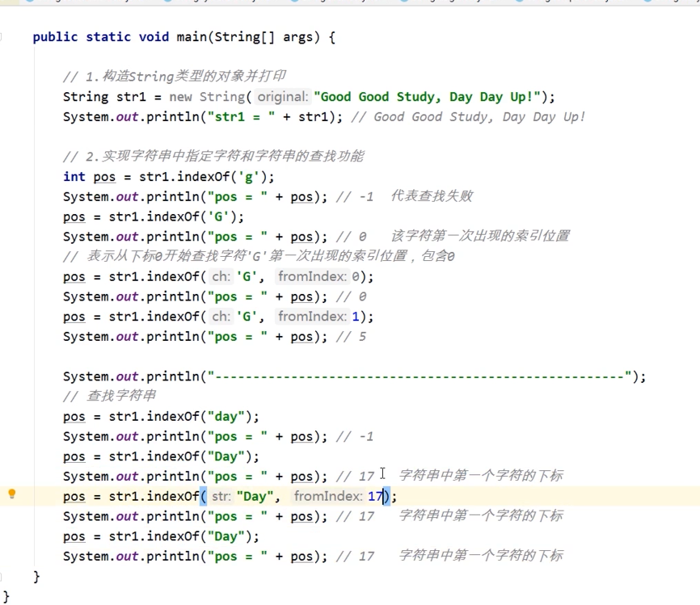Screen dimensions: 700x605
Task: Click the 'original:' parameter hint
Action: (x=283, y=97)
